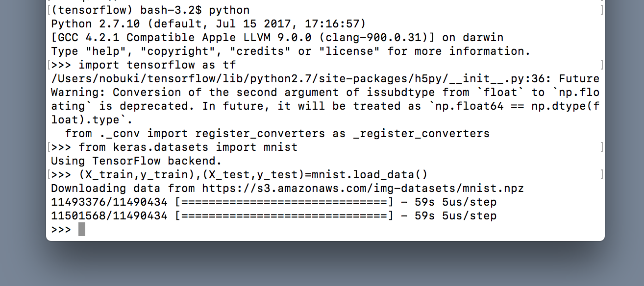Open the mnist.npz amazonaws download URL
Image resolution: width=644 pixels, height=286 pixels.
[363, 188]
